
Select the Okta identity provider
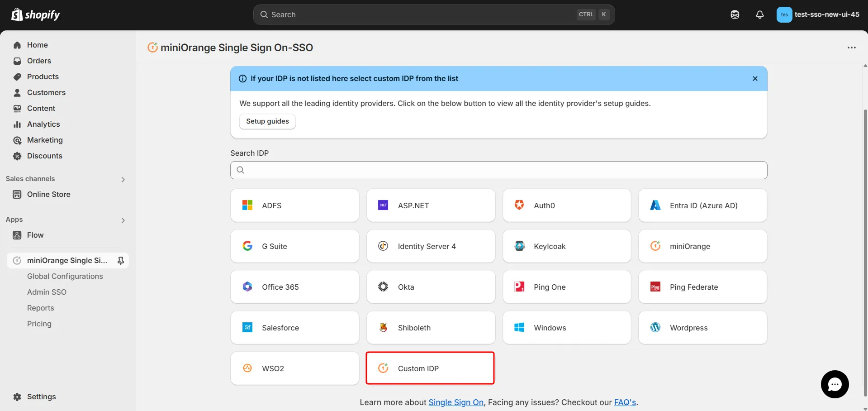431,287
